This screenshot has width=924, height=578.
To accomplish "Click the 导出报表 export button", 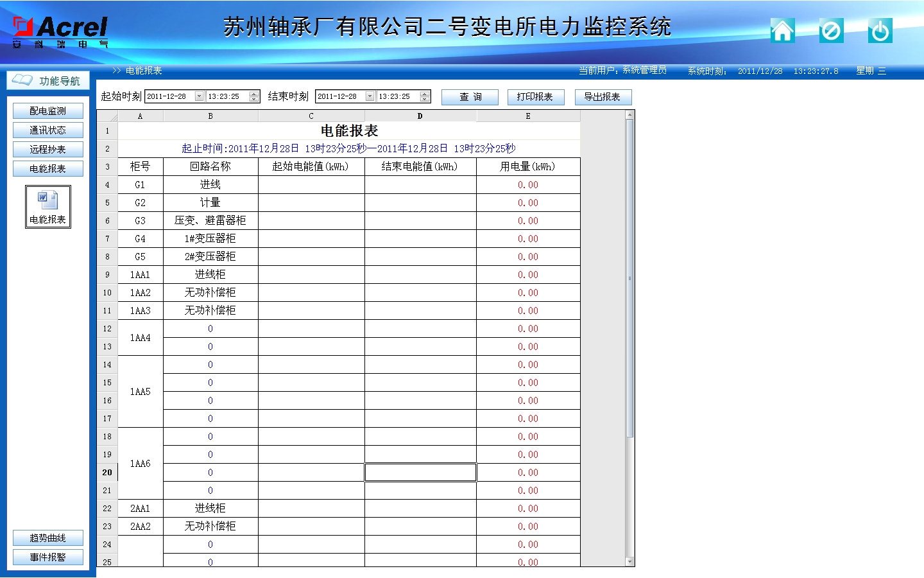I will [602, 97].
